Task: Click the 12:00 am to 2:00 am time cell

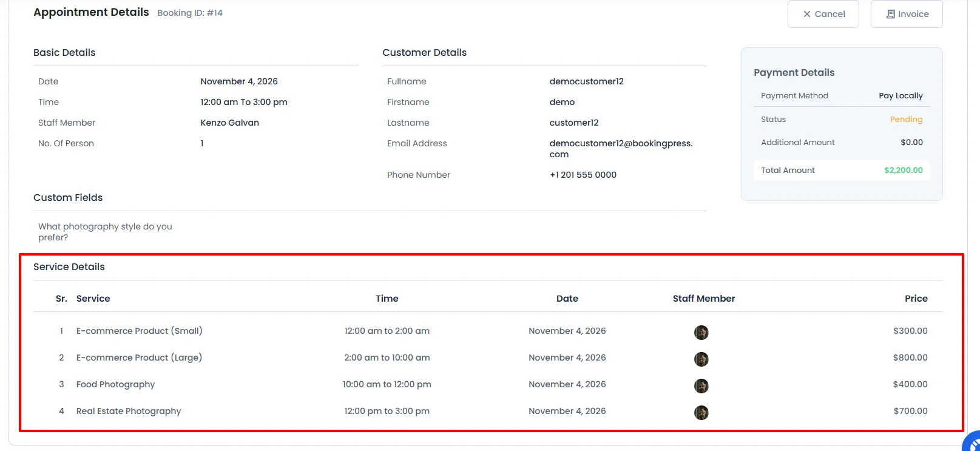Action: (x=387, y=331)
